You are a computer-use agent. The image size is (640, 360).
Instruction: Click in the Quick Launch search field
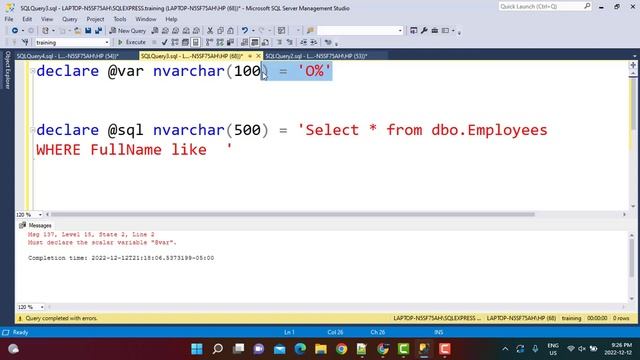coord(541,6)
